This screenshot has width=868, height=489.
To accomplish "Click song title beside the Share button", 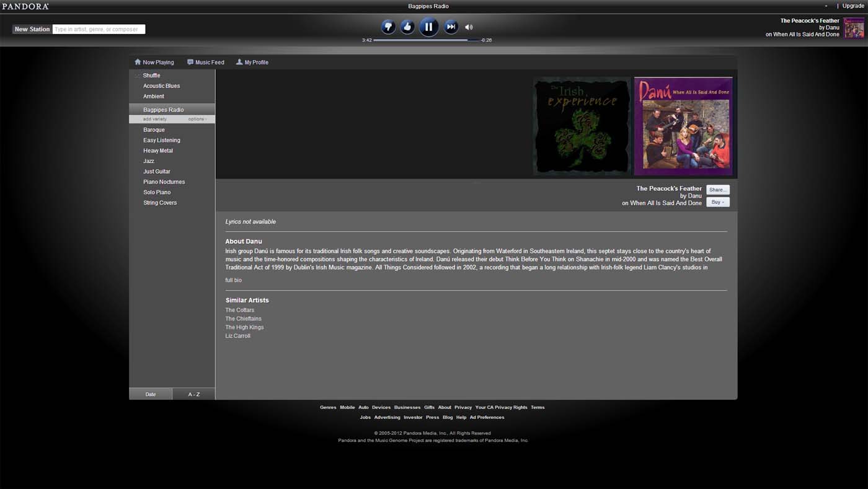I will tap(669, 188).
